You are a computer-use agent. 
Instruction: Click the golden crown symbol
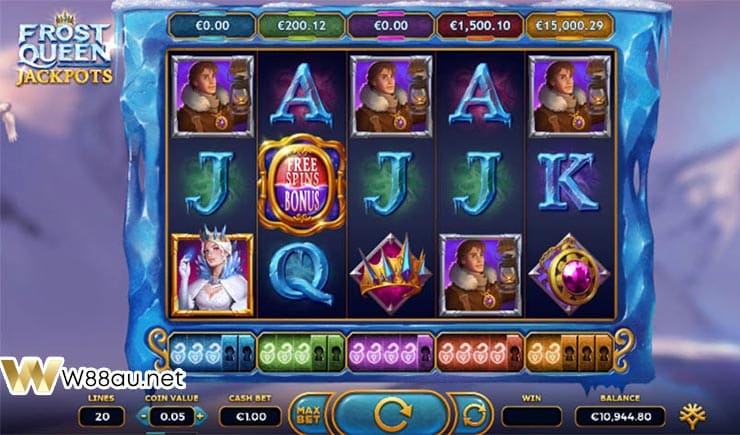coord(391,275)
